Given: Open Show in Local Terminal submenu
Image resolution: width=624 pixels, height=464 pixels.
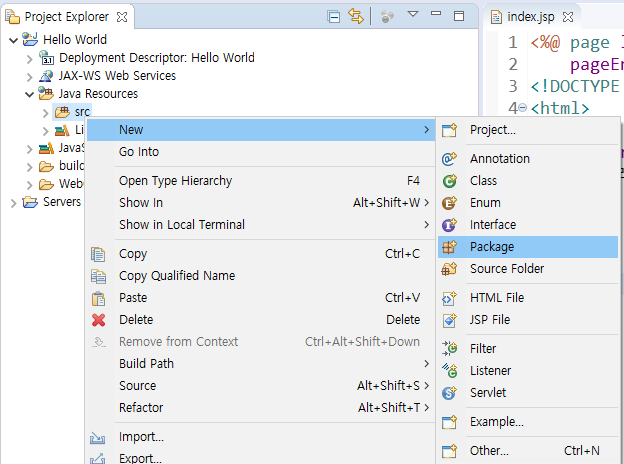Looking at the screenshot, I should (261, 224).
